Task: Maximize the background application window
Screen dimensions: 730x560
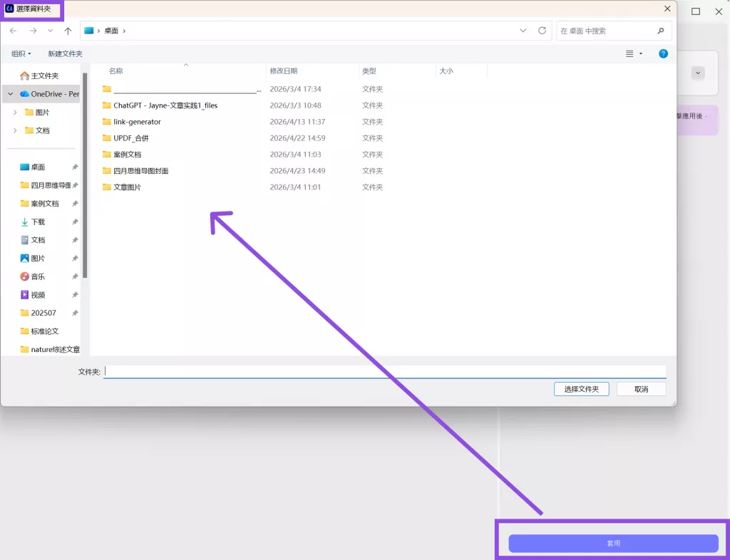Action: (x=696, y=11)
